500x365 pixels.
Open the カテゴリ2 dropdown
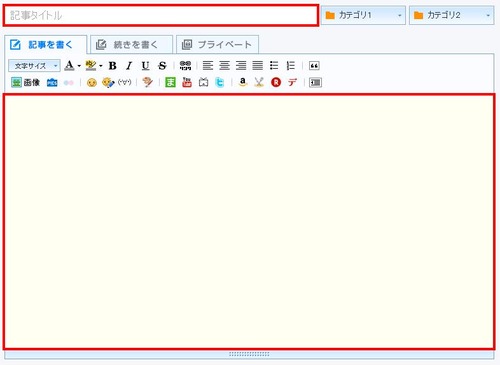coord(452,15)
